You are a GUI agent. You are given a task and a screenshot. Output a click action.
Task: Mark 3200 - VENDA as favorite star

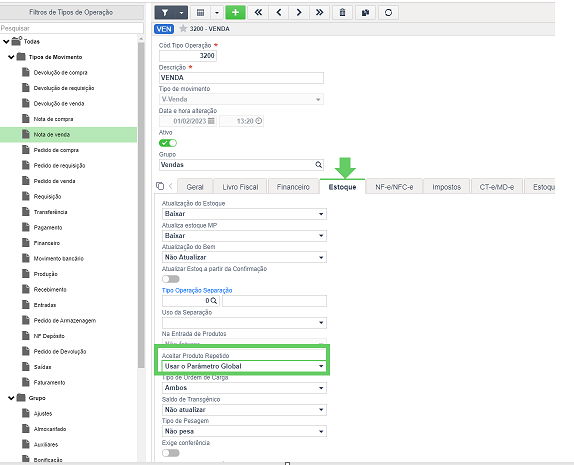tap(183, 29)
